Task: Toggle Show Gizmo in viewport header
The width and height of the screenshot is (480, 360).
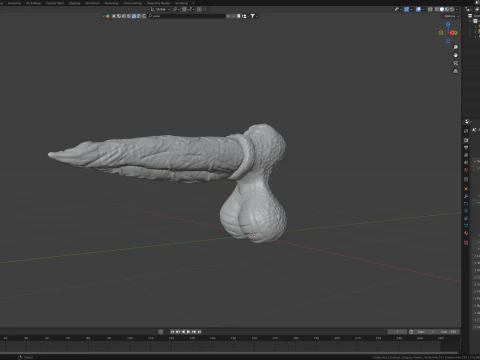Action: 406,9
